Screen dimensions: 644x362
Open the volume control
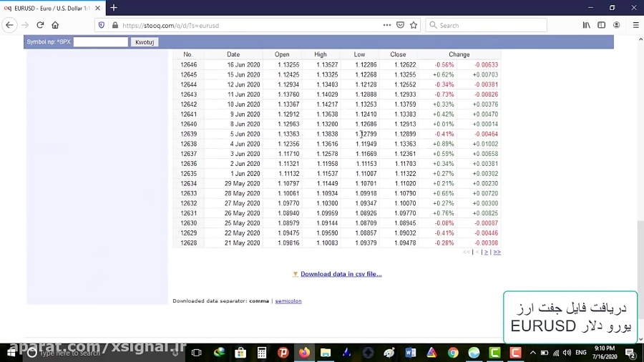567,353
